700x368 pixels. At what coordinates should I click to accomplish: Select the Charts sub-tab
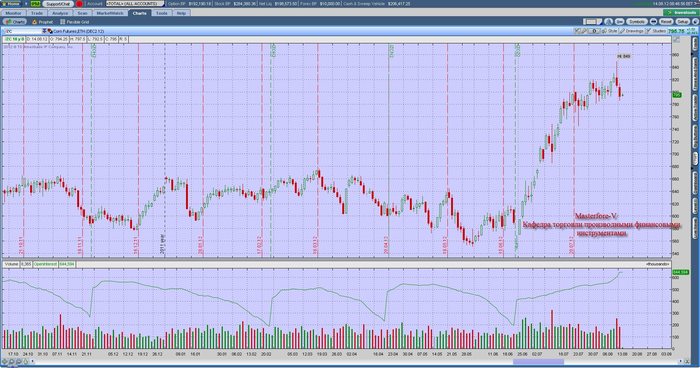[x=15, y=21]
